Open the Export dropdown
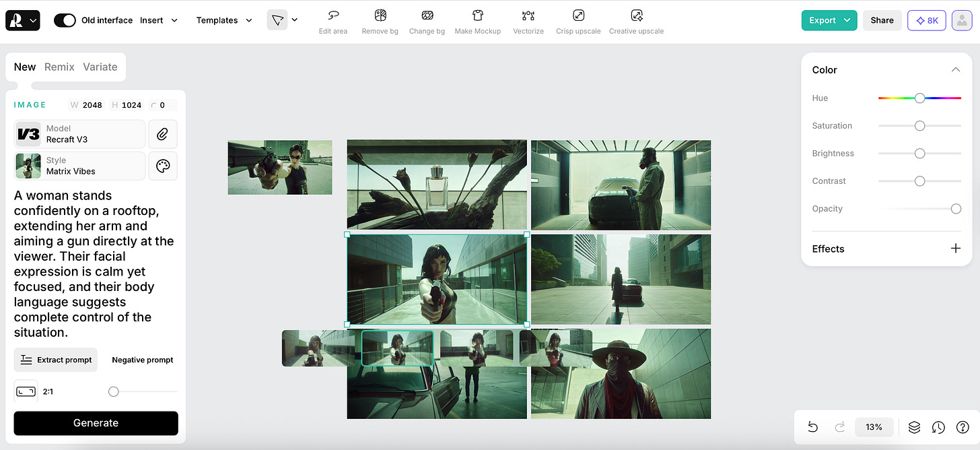The height and width of the screenshot is (450, 980). (829, 20)
